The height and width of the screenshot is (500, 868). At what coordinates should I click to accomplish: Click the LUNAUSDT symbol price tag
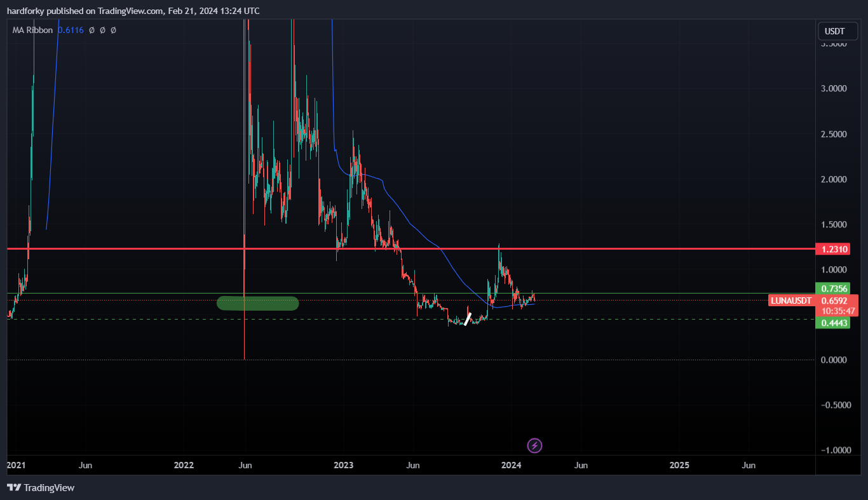pos(791,300)
